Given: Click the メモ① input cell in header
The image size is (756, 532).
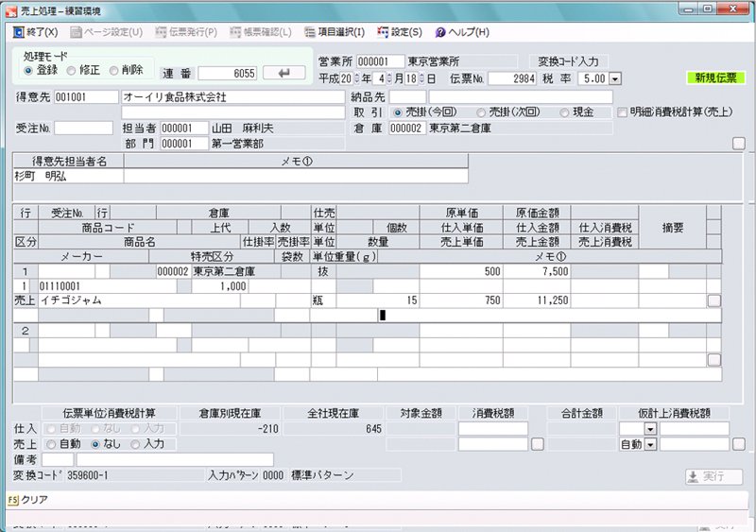Looking at the screenshot, I should [296, 177].
